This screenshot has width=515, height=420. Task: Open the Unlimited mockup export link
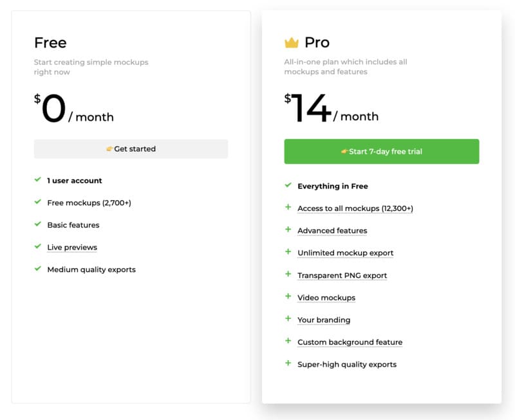[x=346, y=253]
